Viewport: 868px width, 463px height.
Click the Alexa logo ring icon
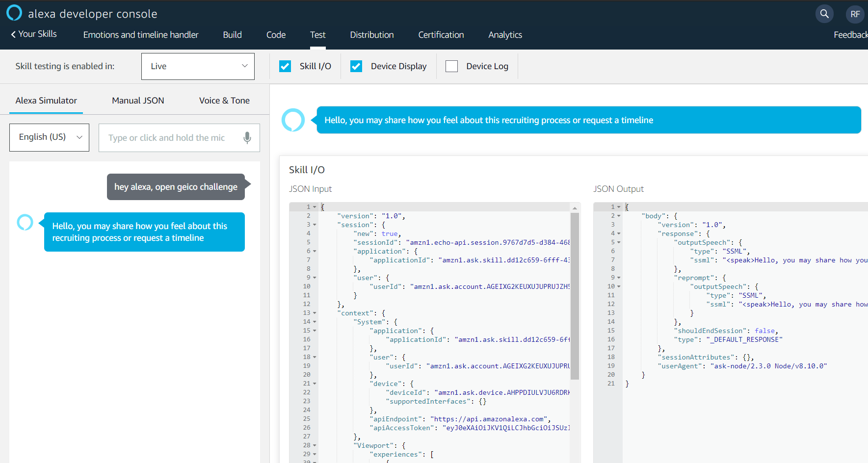point(14,13)
